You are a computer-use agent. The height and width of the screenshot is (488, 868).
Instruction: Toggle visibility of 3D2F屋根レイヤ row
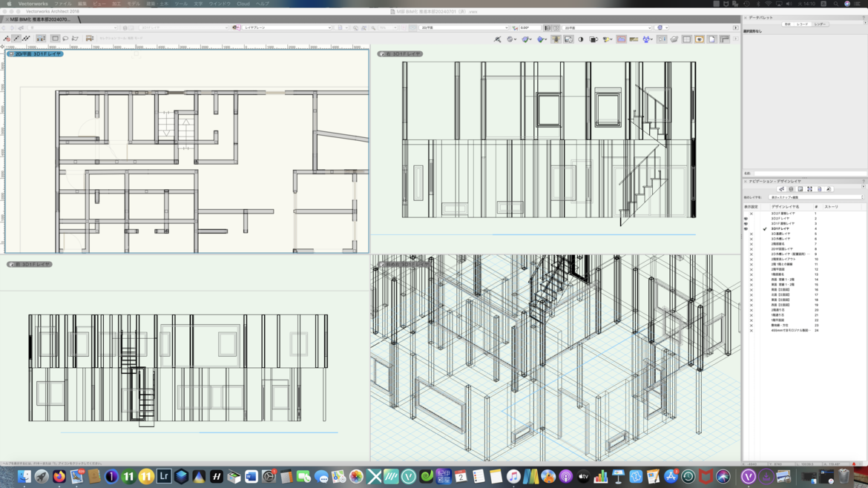point(751,214)
